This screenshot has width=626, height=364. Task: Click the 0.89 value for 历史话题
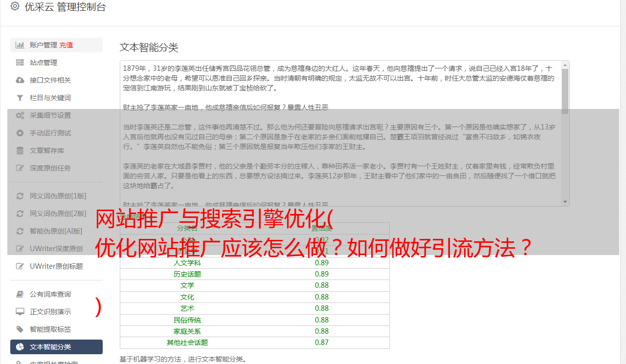[322, 274]
